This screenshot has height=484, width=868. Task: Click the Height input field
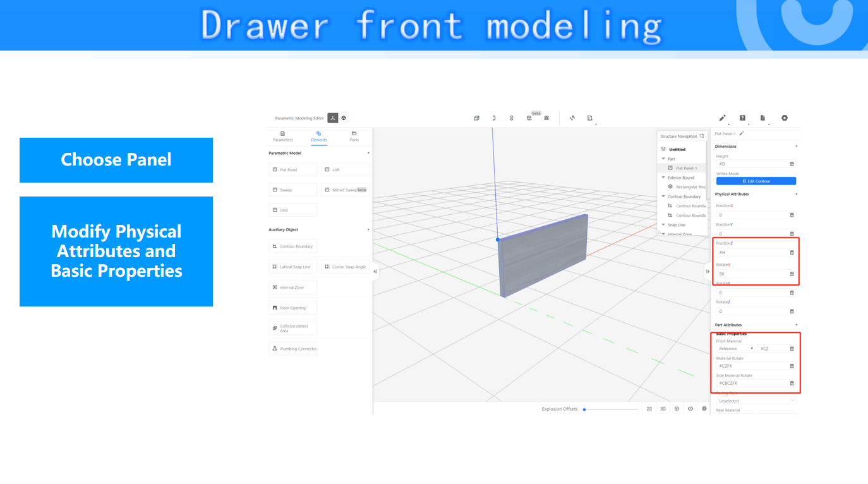click(x=756, y=164)
